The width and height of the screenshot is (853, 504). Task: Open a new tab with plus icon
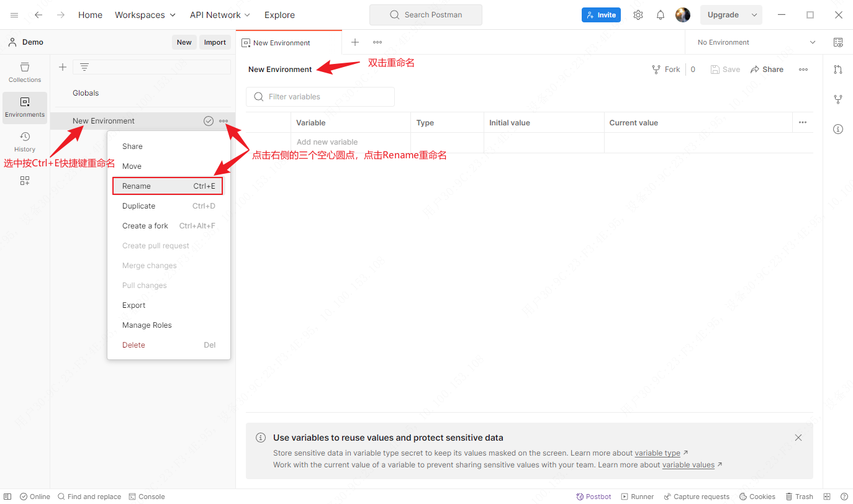(x=355, y=42)
